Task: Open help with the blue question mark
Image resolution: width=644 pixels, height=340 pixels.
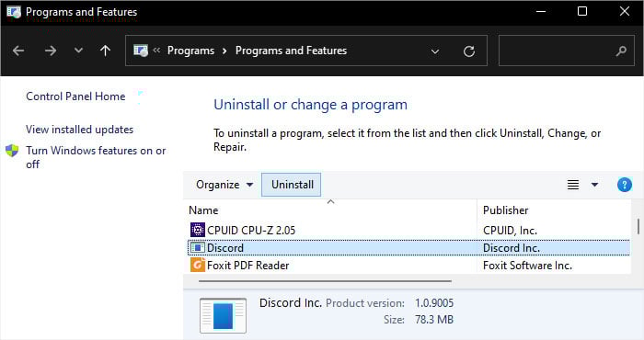Action: click(625, 185)
